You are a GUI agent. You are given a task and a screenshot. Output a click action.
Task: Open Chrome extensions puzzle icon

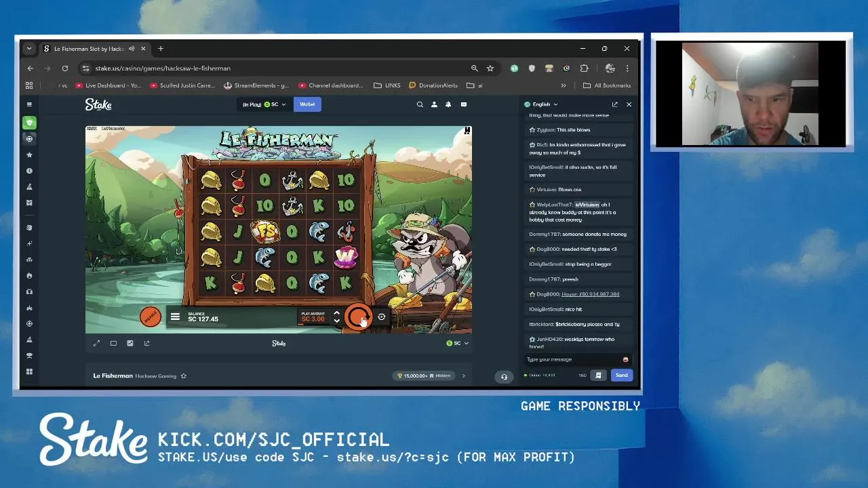click(584, 68)
